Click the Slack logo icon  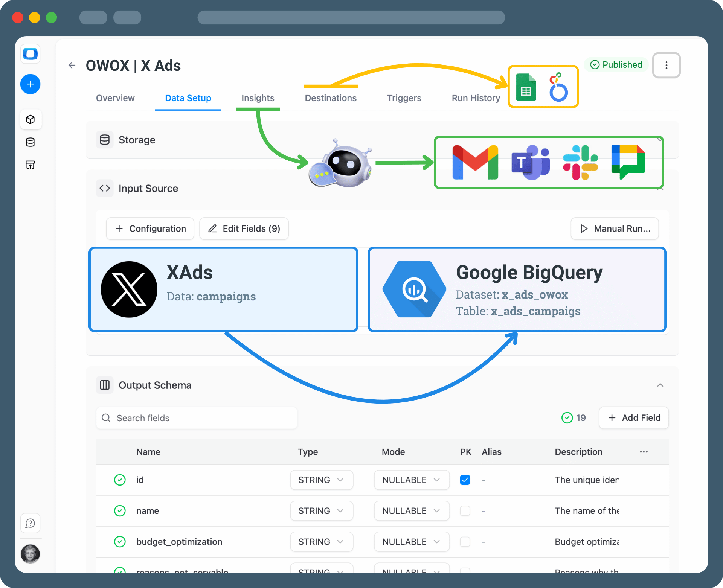coord(580,162)
